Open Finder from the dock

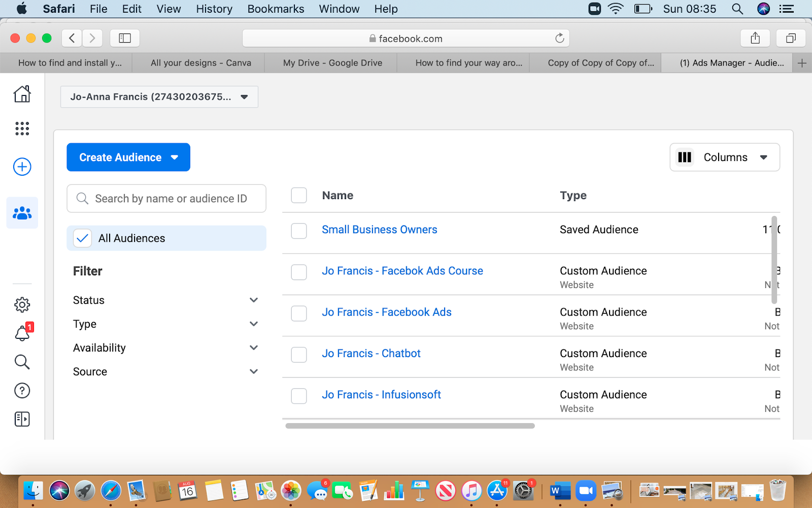click(33, 491)
